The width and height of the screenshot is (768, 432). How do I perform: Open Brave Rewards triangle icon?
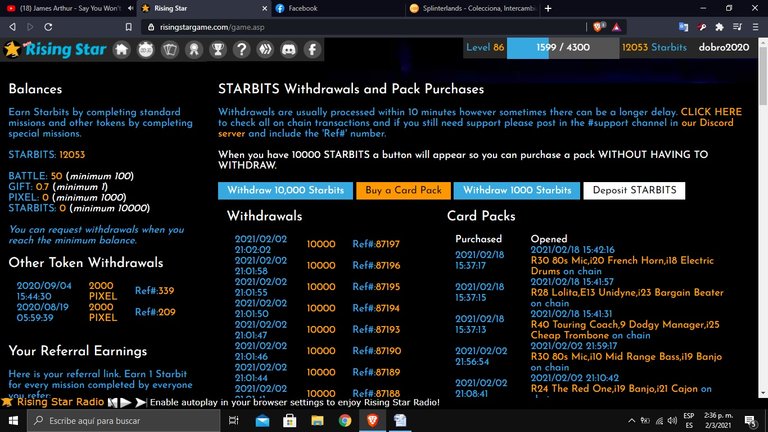click(x=616, y=27)
